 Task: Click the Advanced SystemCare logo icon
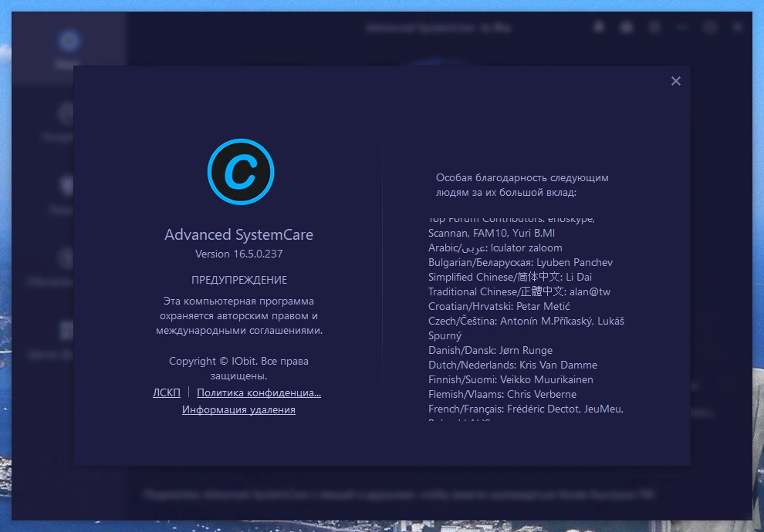coord(241,172)
